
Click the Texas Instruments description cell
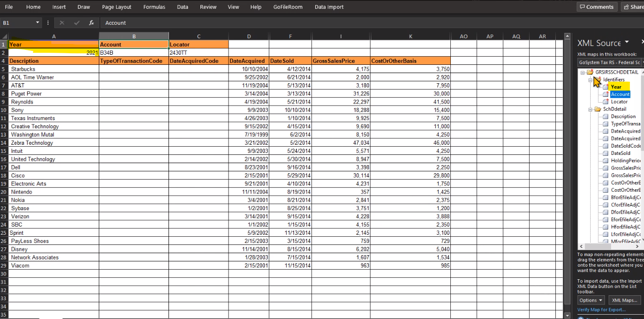coord(54,118)
